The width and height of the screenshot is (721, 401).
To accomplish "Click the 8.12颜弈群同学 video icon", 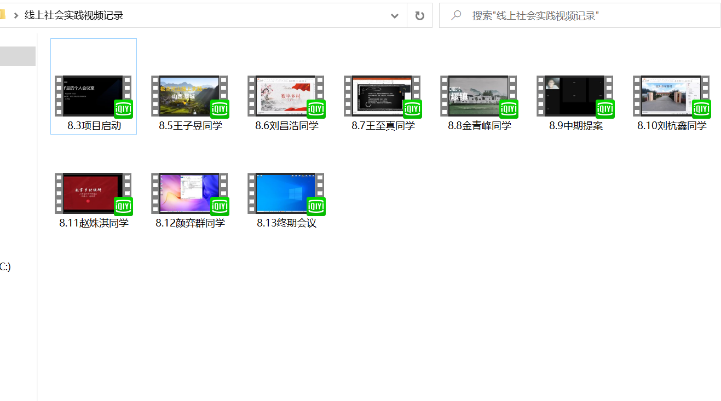I will [x=190, y=193].
